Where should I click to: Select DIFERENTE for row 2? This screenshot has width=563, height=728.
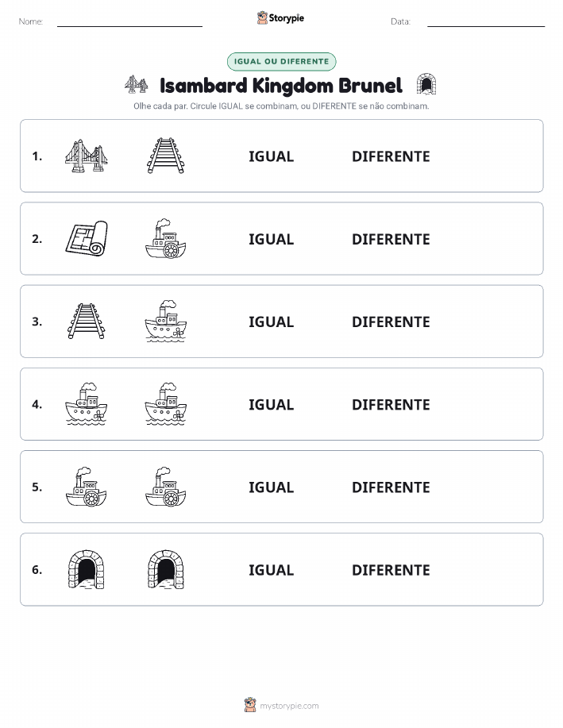391,239
